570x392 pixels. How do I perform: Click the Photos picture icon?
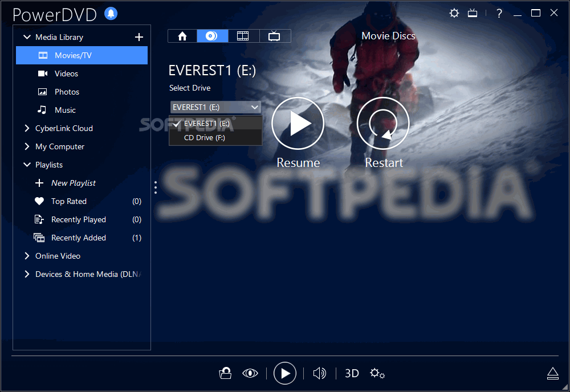(43, 92)
